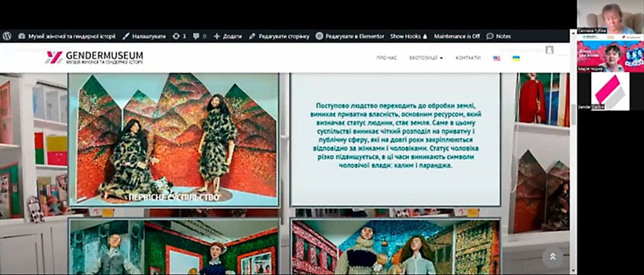Image resolution: width=644 pixels, height=275 pixels.
Task: Click Редагувати сторінку in admin bar
Action: [x=279, y=36]
